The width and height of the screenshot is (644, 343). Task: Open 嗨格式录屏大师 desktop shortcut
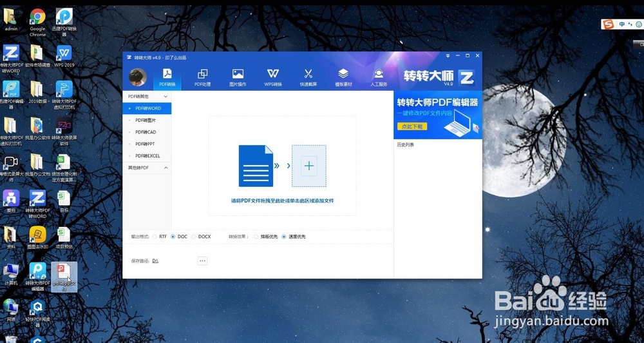click(x=11, y=168)
